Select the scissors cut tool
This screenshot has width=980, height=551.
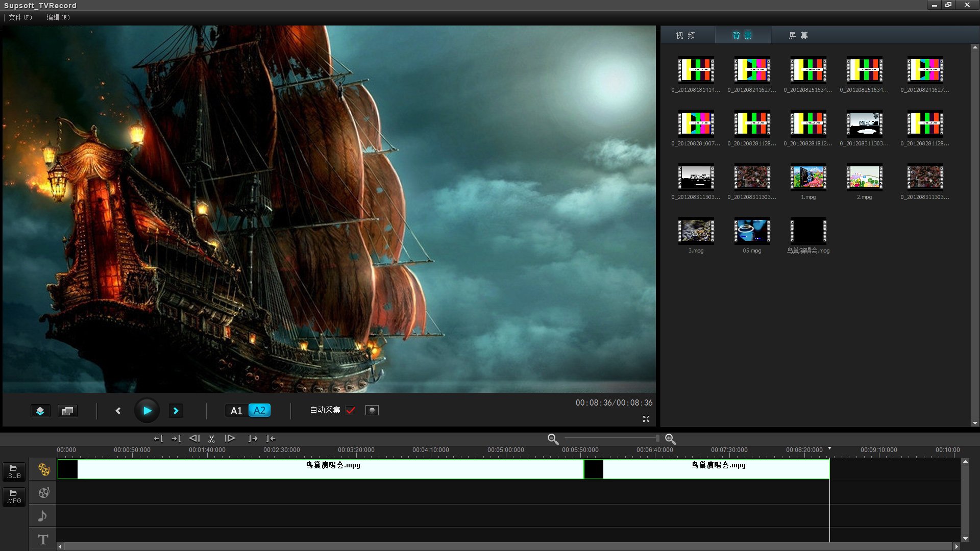click(211, 438)
